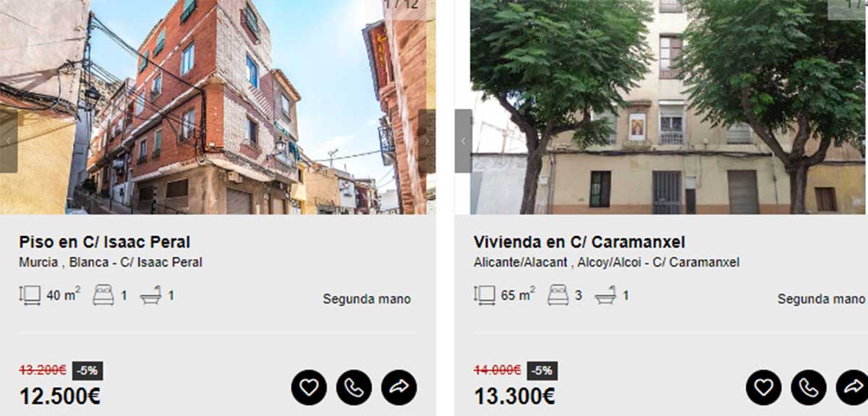Click the 40 m² area icon

pos(30,295)
